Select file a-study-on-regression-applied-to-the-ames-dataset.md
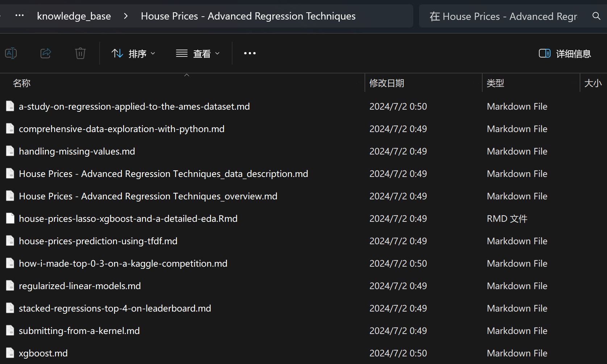The height and width of the screenshot is (364, 607). click(134, 106)
